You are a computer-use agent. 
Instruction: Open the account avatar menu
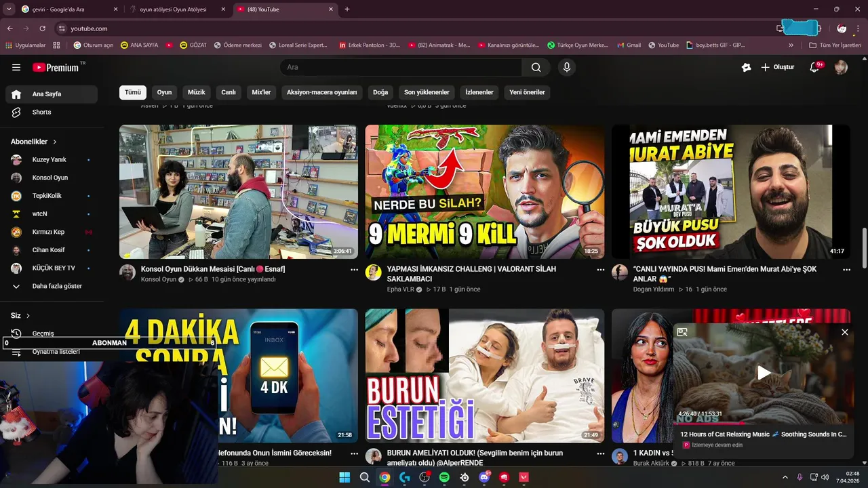tap(841, 67)
